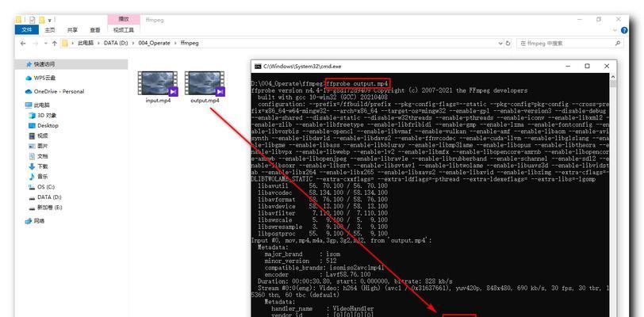The image size is (644, 317).
Task: Click 004_Operate in the address breadcrumb
Action: point(154,43)
